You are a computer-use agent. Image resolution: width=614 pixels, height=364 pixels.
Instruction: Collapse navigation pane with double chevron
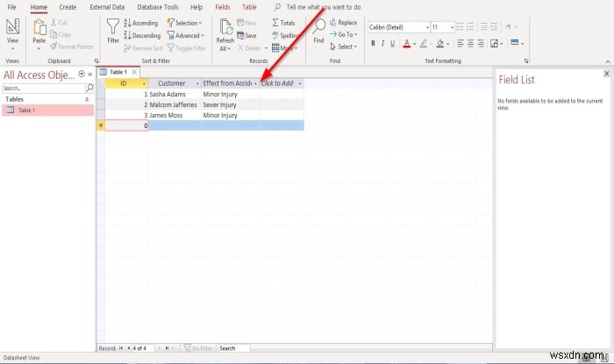pos(90,74)
